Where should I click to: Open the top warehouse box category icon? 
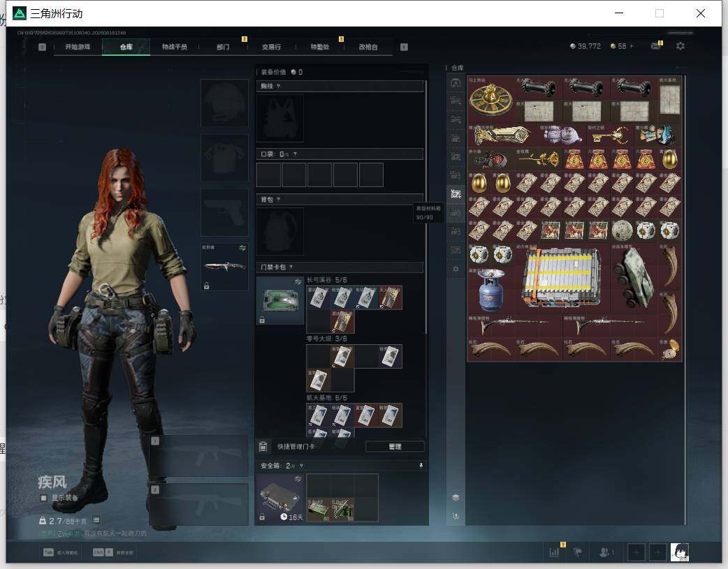(456, 83)
